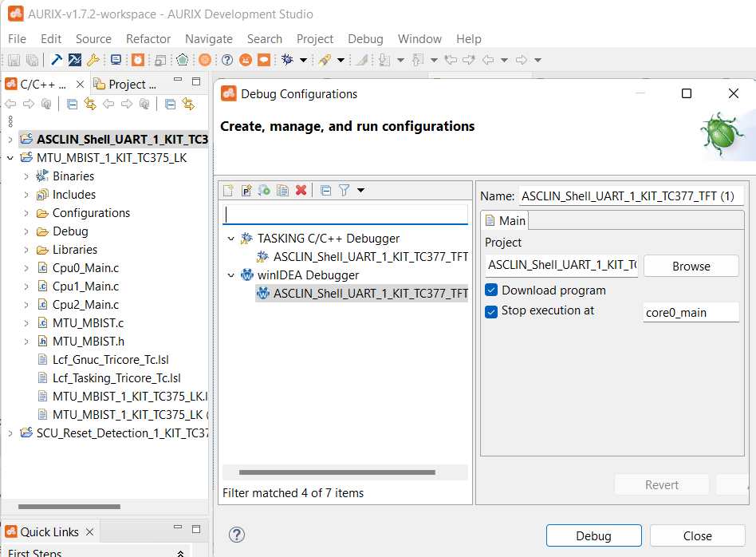Build the project using the hammer icon
This screenshot has height=557, width=756.
tap(56, 60)
